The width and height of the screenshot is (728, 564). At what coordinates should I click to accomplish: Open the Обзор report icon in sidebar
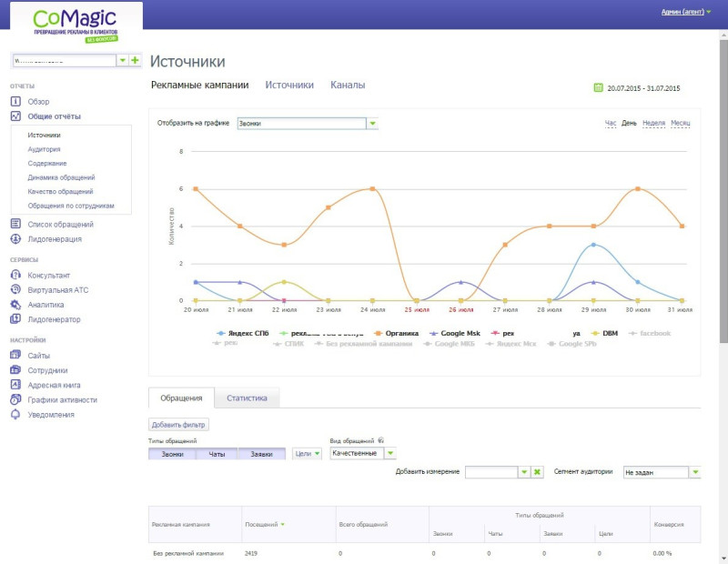15,101
